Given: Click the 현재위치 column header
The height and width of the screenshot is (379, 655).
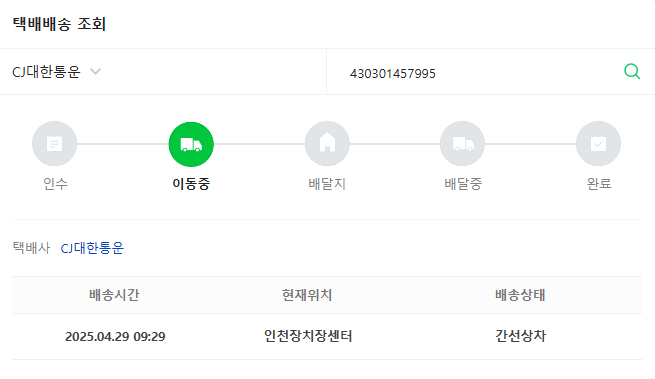Looking at the screenshot, I should coord(307,295).
